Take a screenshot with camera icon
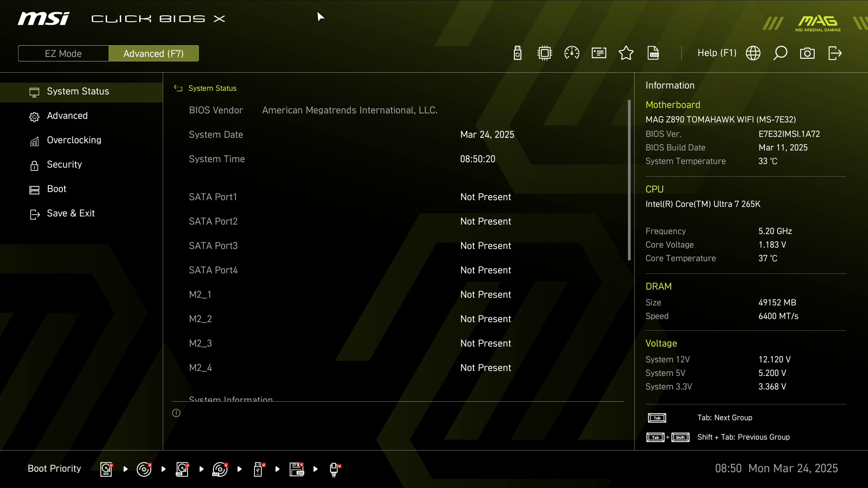 coord(807,53)
